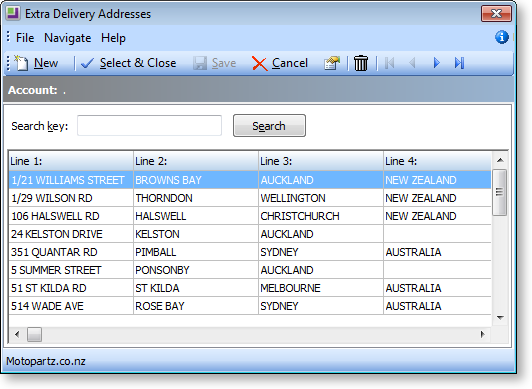Cancel changes with the red X
The height and width of the screenshot is (389, 532).
[260, 63]
